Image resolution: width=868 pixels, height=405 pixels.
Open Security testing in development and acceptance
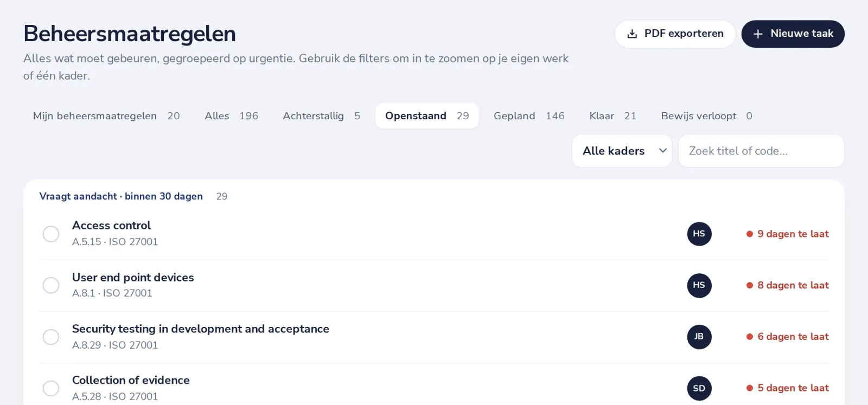pyautogui.click(x=201, y=329)
